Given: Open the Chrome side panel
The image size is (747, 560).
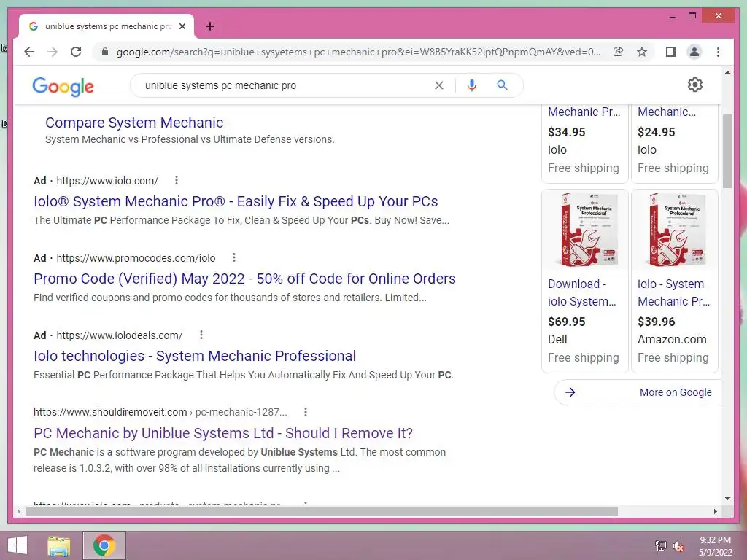Looking at the screenshot, I should pos(671,52).
